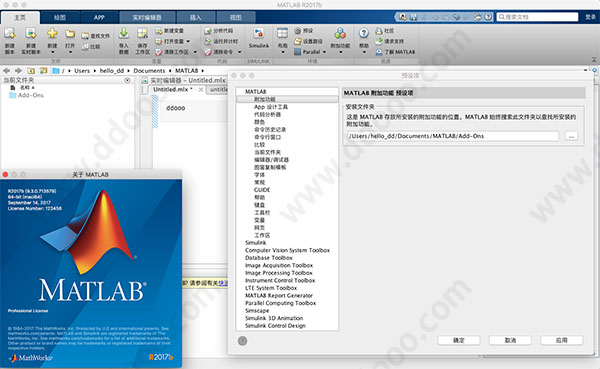Click the back arrow in address bar
Image resolution: width=600 pixels, height=369 pixels.
[7, 71]
